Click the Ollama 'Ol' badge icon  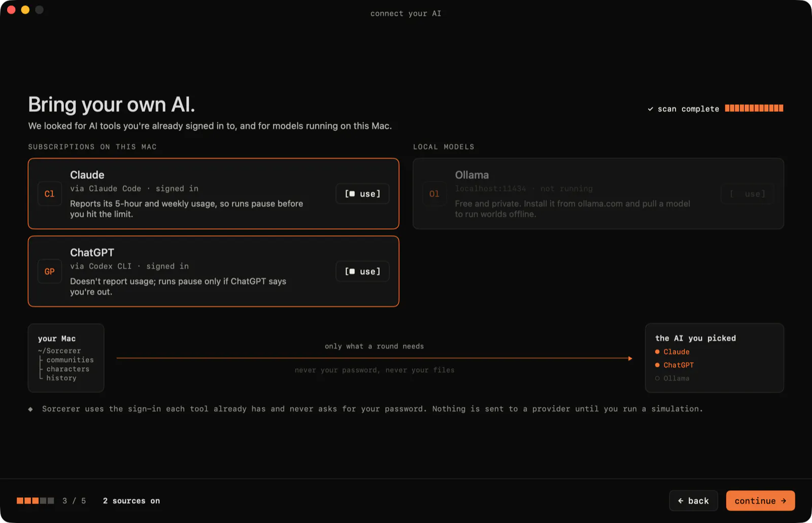point(434,194)
